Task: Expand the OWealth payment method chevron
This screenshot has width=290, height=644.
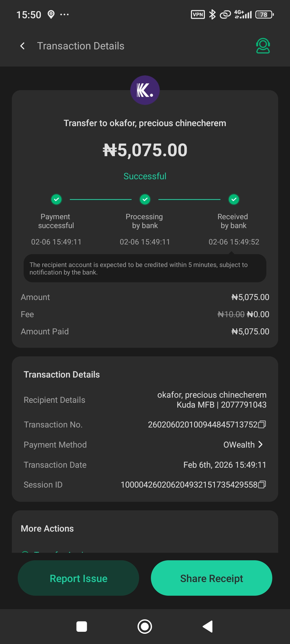Action: tap(260, 444)
